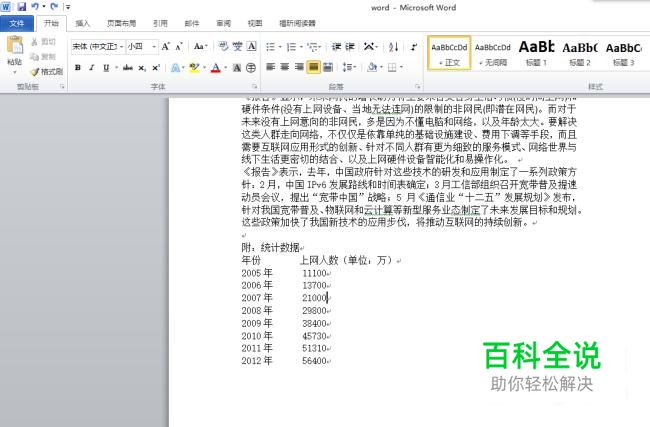Click the red font color button
The height and width of the screenshot is (427, 650).
[216, 68]
